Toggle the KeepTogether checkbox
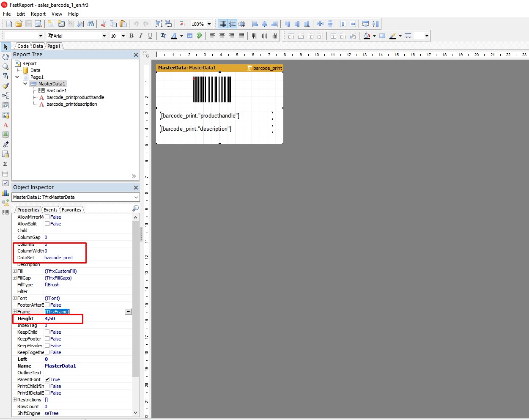This screenshot has height=420, width=529. point(47,352)
